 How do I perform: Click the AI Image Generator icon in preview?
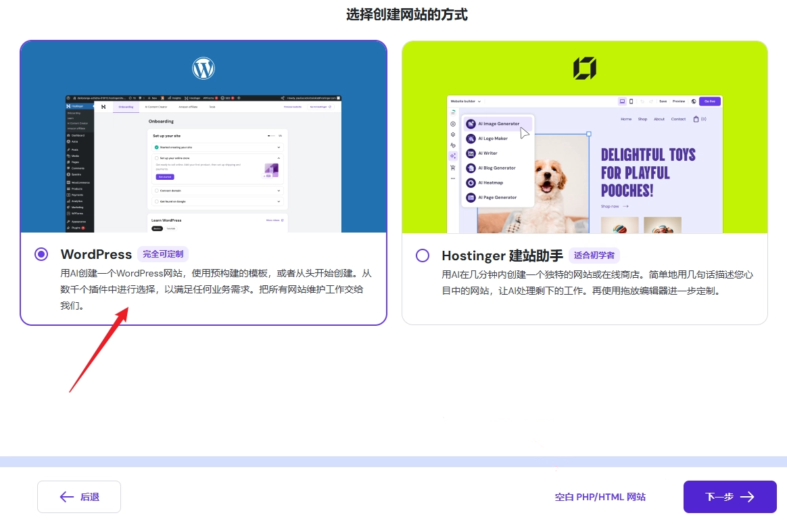click(471, 124)
